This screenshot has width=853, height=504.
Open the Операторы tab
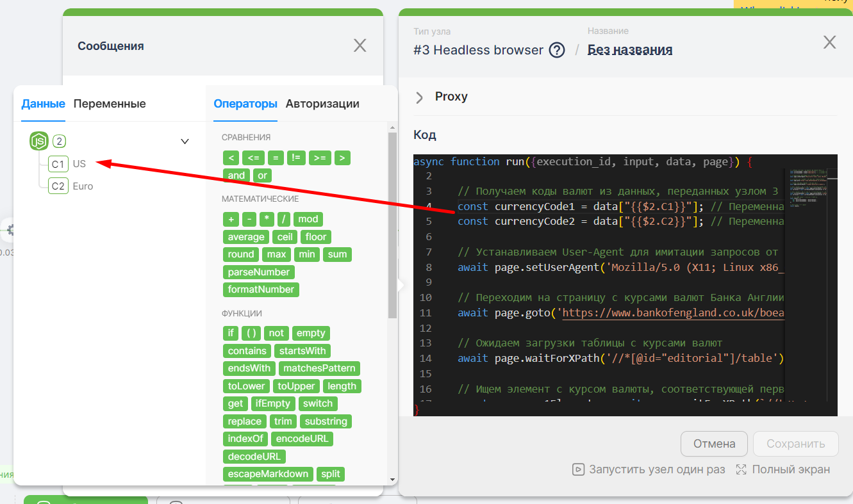[x=245, y=104]
